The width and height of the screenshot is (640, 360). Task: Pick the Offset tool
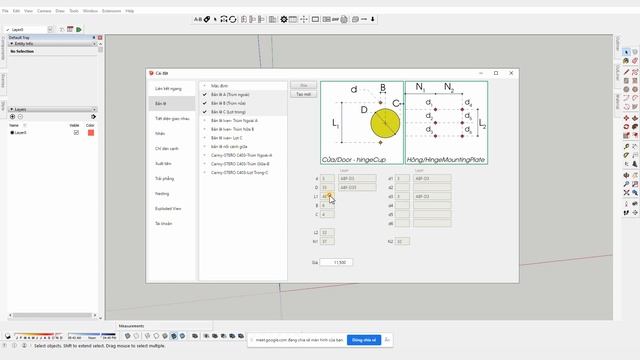[x=635, y=135]
